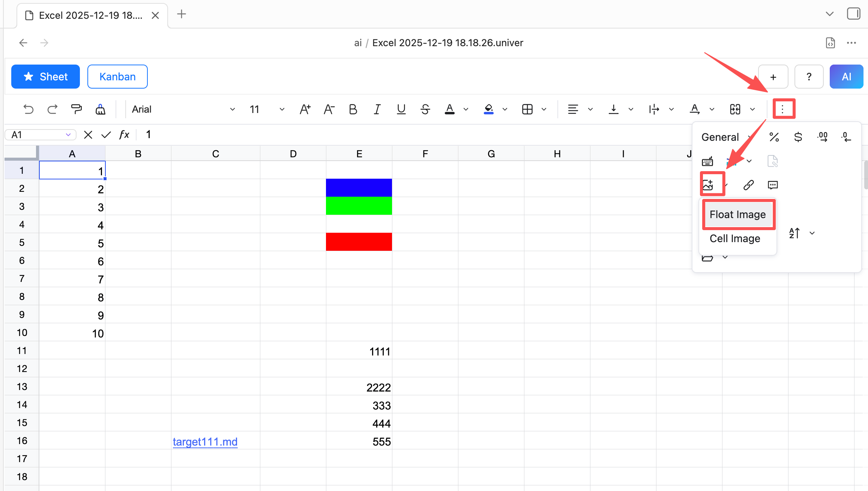Toggle bold formatting

click(353, 109)
